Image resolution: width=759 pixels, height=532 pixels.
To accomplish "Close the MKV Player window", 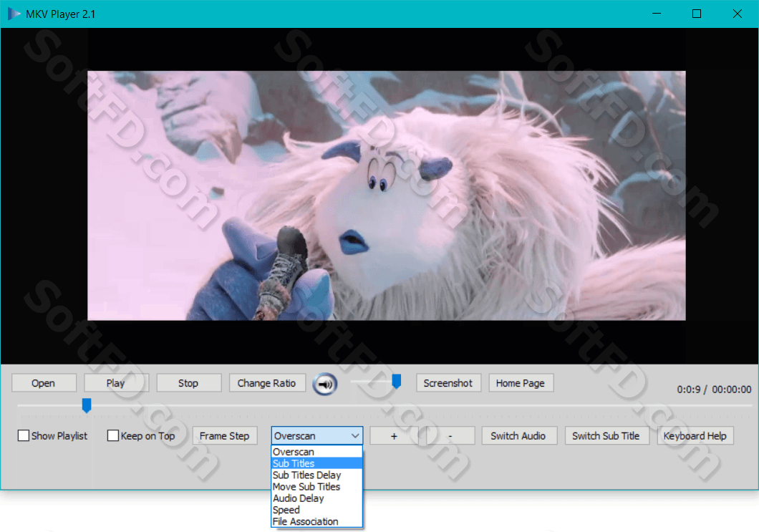I will pyautogui.click(x=738, y=14).
